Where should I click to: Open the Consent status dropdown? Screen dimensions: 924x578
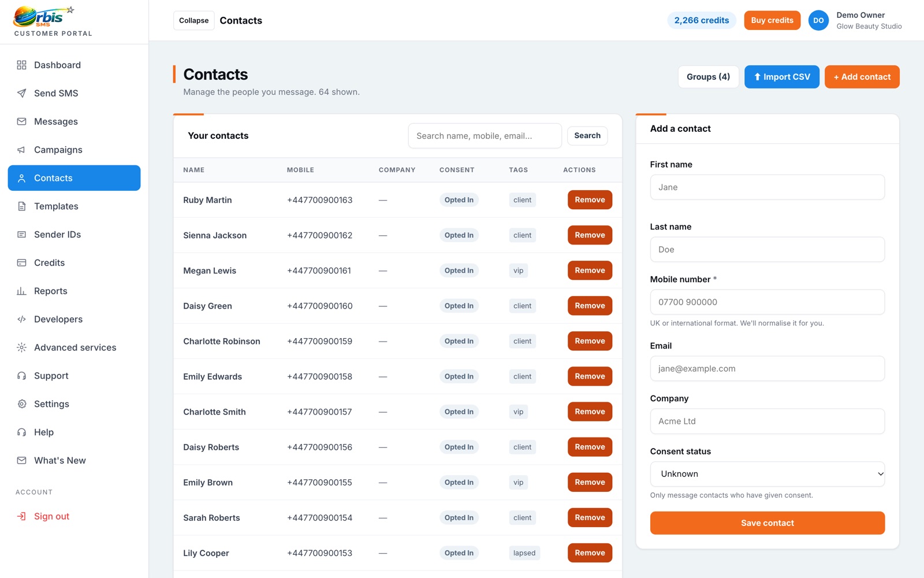pyautogui.click(x=767, y=474)
